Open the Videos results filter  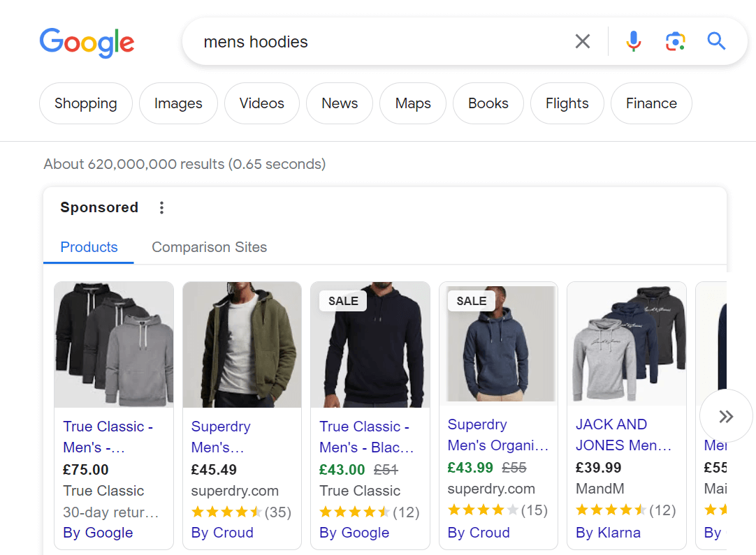tap(262, 103)
